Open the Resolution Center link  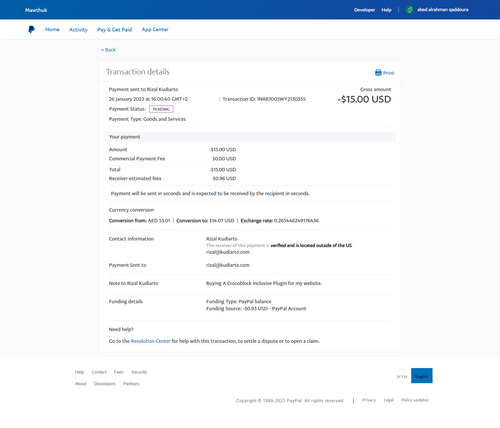150,341
